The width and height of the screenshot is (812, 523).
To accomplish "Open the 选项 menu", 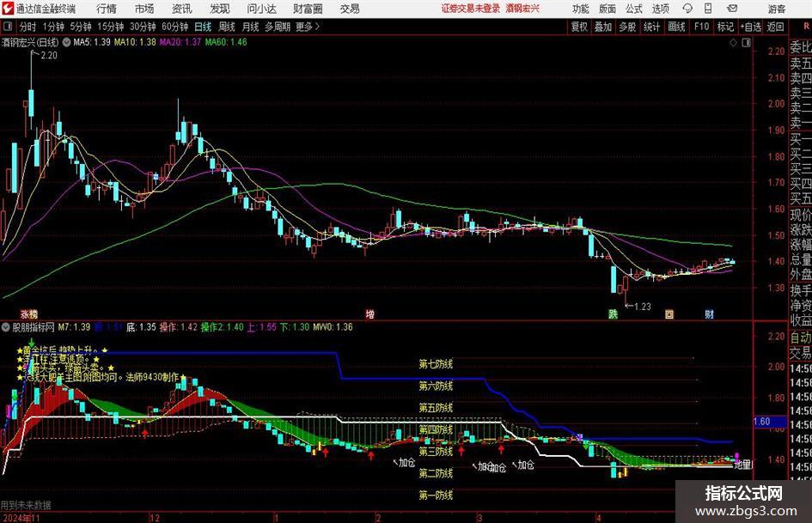I will pos(661,9).
